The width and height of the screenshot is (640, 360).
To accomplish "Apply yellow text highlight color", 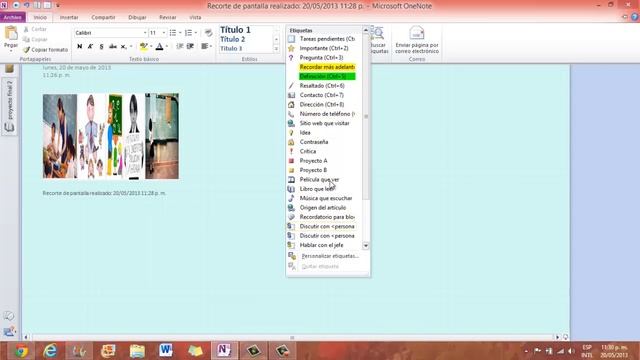I will (x=143, y=47).
